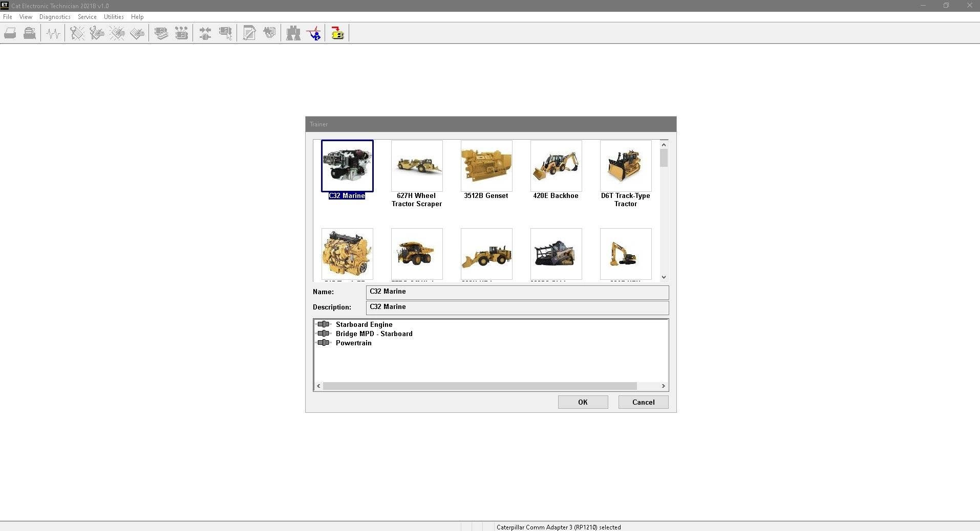980x531 pixels.
Task: Select the 3512B Genset thumbnail
Action: tap(486, 166)
